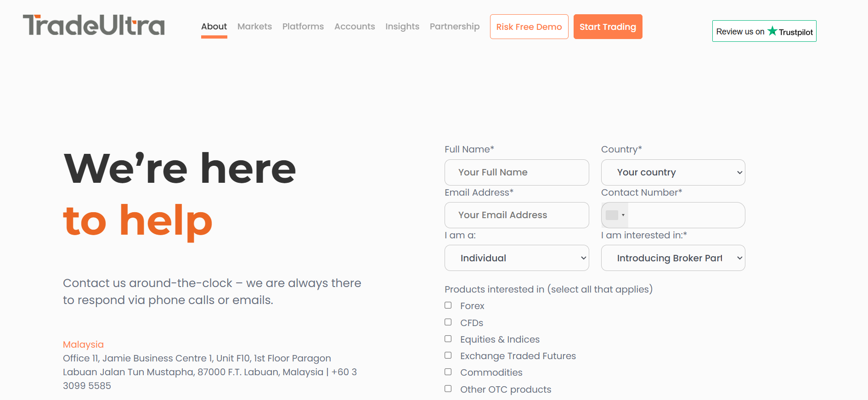Click 'Products interested in' heading text
Image resolution: width=868 pixels, height=400 pixels.
[x=548, y=289]
